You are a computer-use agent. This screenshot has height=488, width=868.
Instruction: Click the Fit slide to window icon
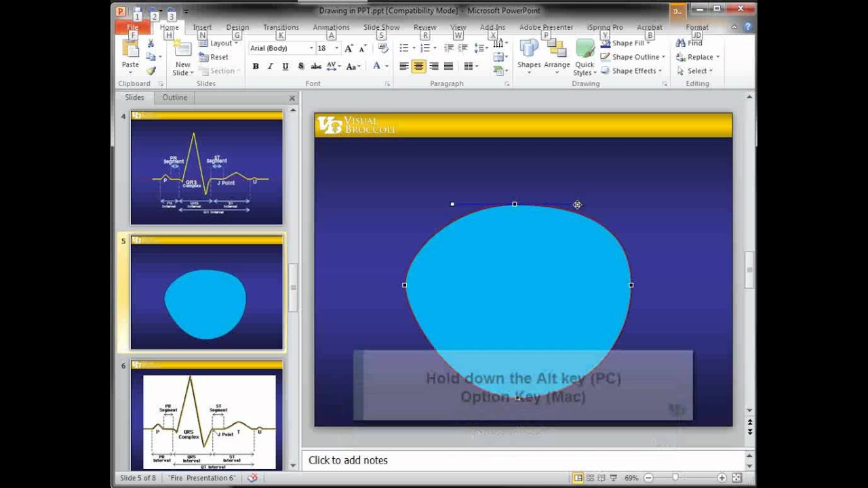[737, 478]
